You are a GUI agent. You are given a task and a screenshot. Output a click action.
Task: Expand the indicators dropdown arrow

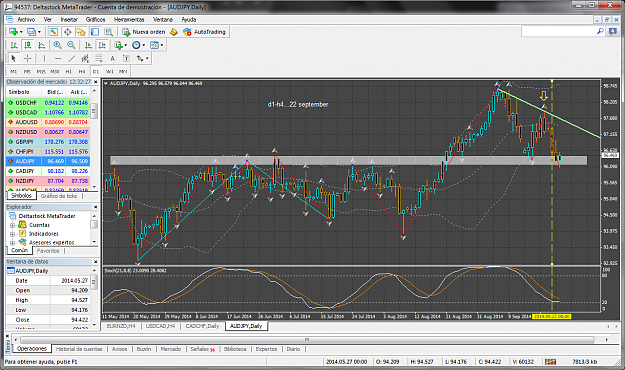(126, 45)
